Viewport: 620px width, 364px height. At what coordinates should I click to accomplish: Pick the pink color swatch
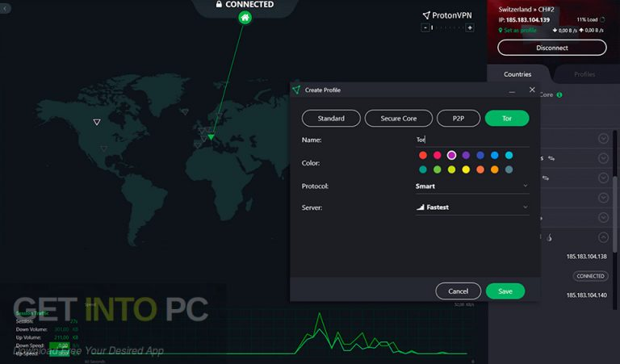437,155
